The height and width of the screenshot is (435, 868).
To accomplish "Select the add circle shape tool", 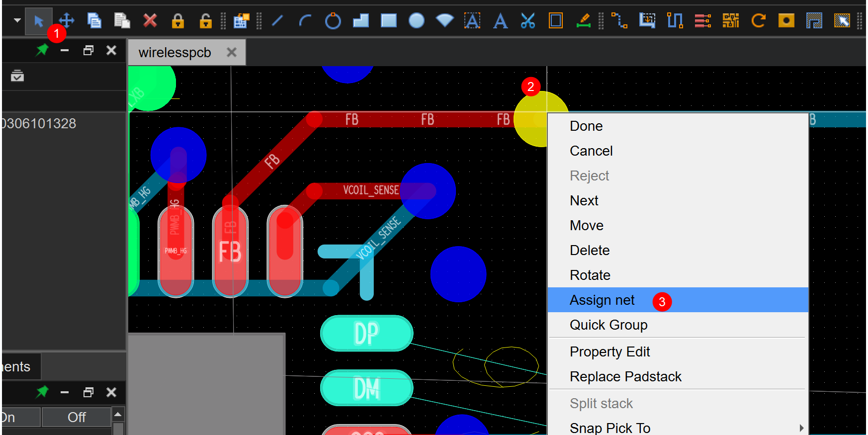I will [333, 21].
